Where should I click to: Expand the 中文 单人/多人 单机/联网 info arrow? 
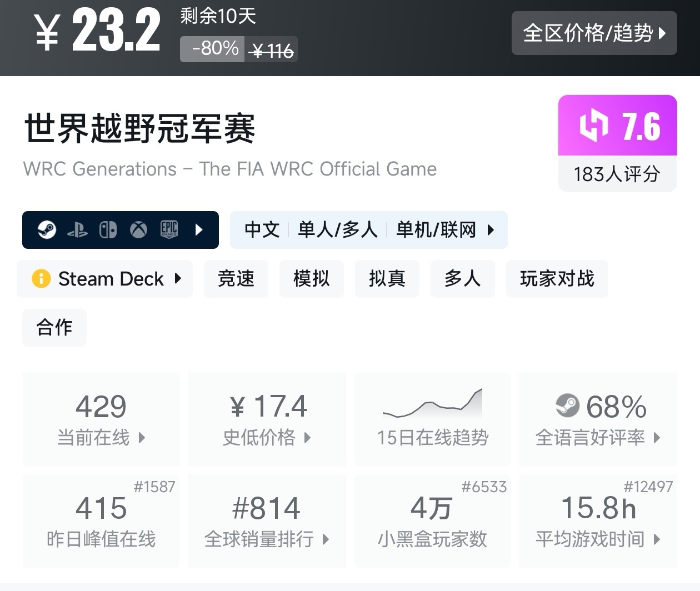(x=491, y=229)
